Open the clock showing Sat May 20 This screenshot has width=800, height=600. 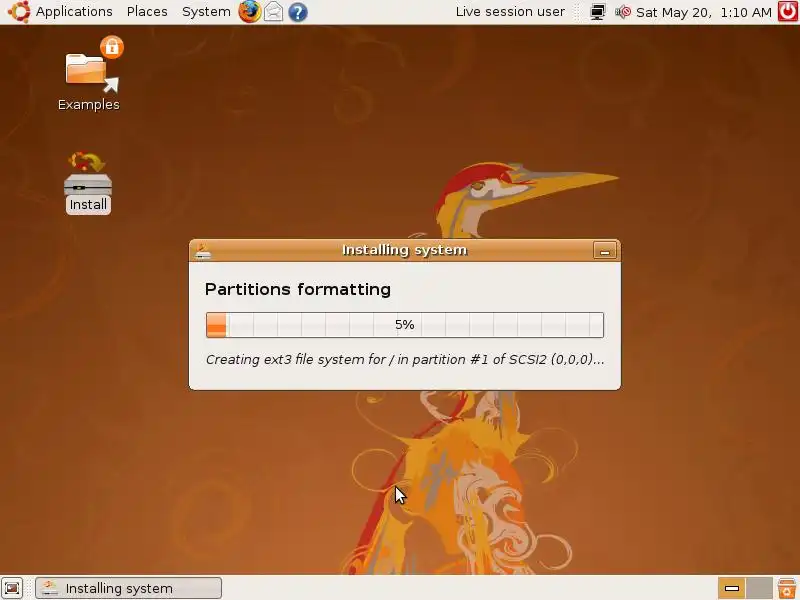click(704, 12)
